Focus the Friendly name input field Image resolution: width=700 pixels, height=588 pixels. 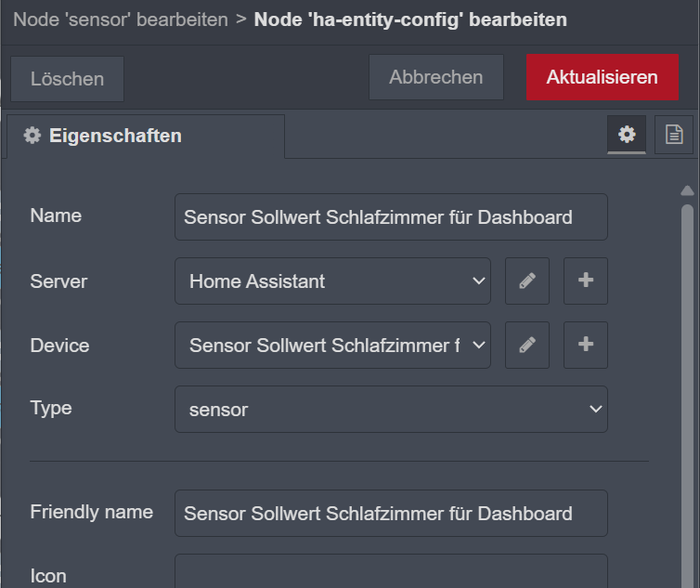391,514
